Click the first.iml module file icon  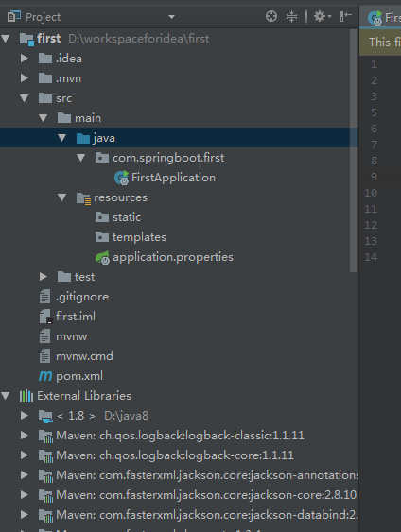click(x=45, y=317)
